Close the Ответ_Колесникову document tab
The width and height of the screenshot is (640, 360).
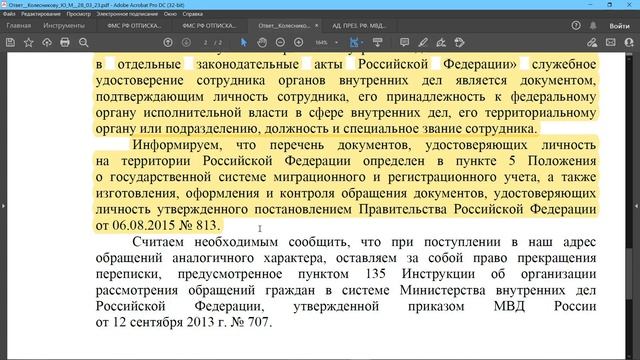coord(316,26)
